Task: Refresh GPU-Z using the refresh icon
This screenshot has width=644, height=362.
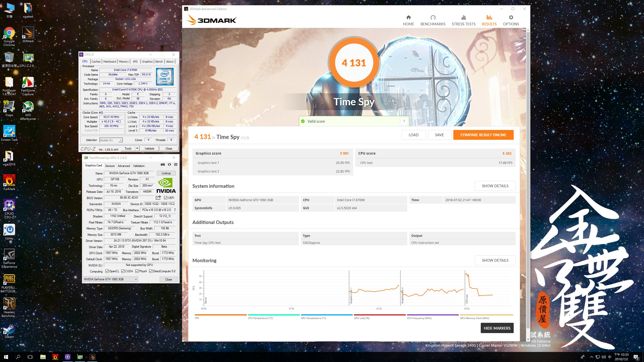Action: [169, 164]
